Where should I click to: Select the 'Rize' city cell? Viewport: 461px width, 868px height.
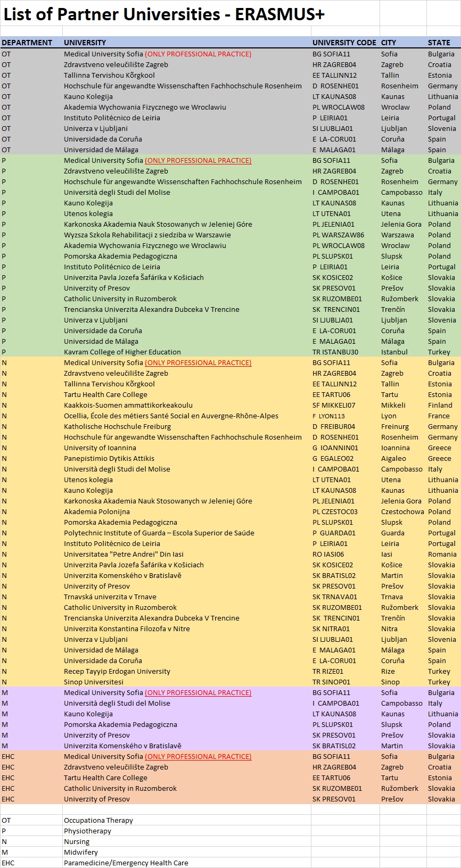coord(388,671)
